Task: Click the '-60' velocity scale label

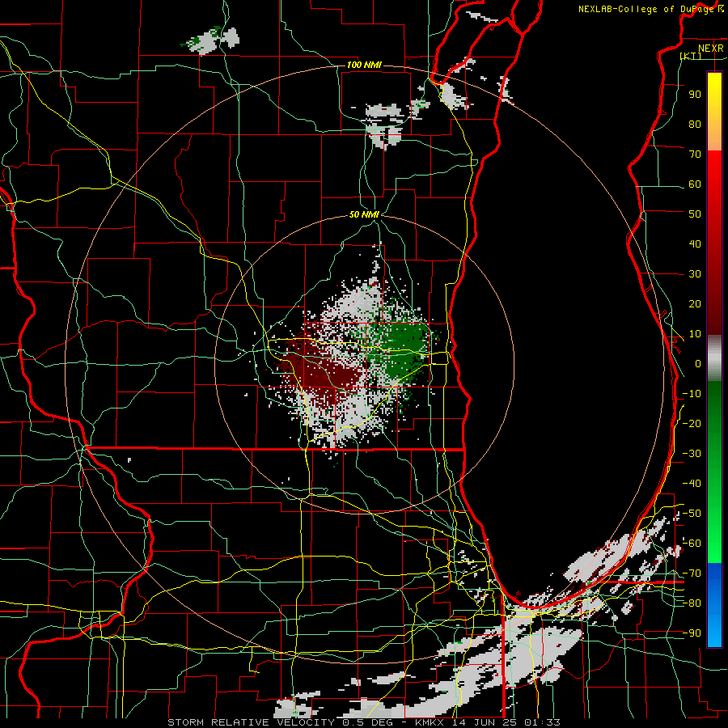Action: [x=692, y=543]
